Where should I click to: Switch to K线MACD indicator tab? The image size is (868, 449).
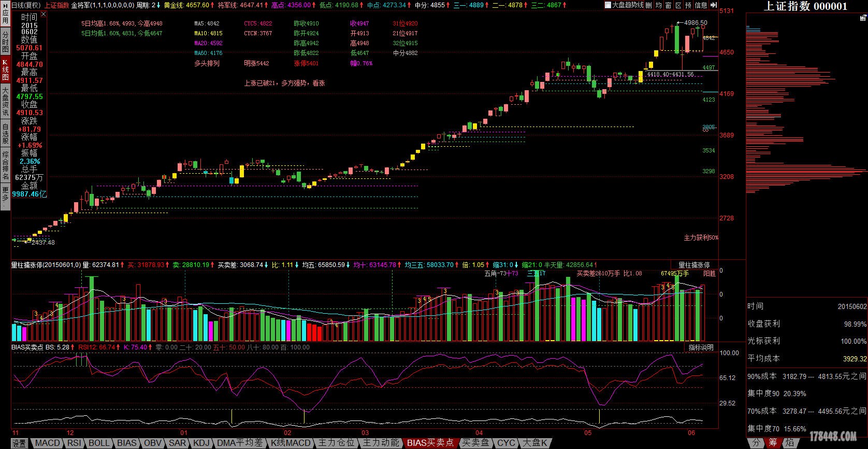[x=291, y=443]
